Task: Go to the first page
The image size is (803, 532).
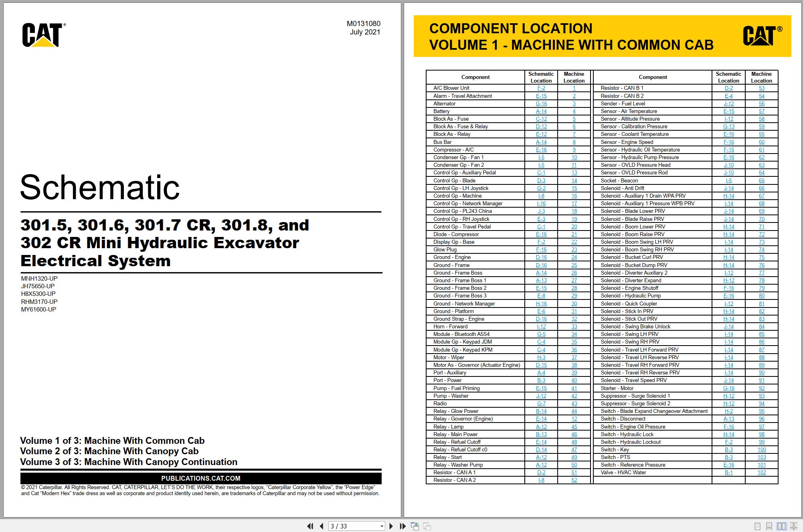Action: pos(310,526)
